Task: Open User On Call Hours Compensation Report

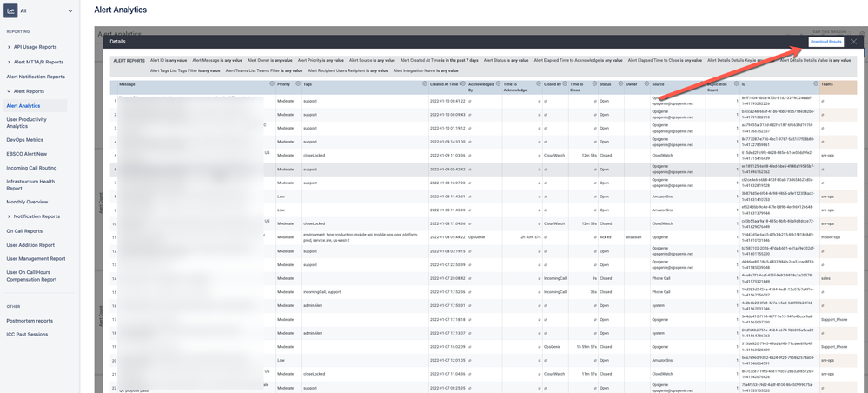Action: (31, 276)
